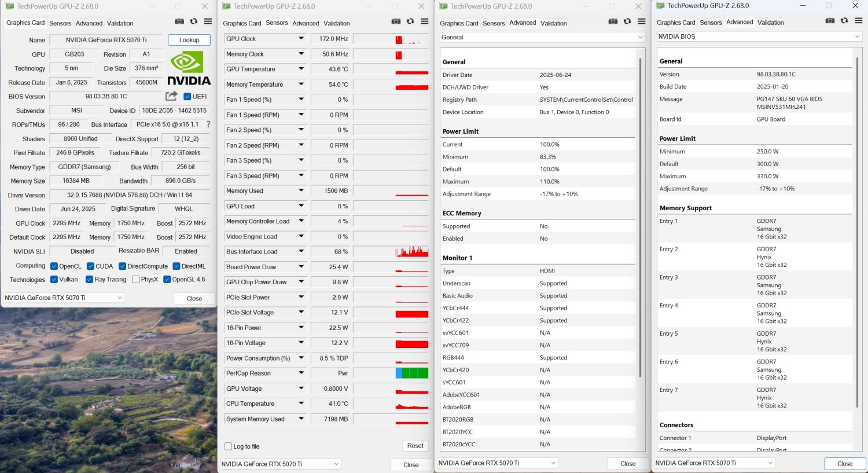Screen dimensions: 868x473
Task: Toggle the DirectML checkbox
Action: point(176,266)
